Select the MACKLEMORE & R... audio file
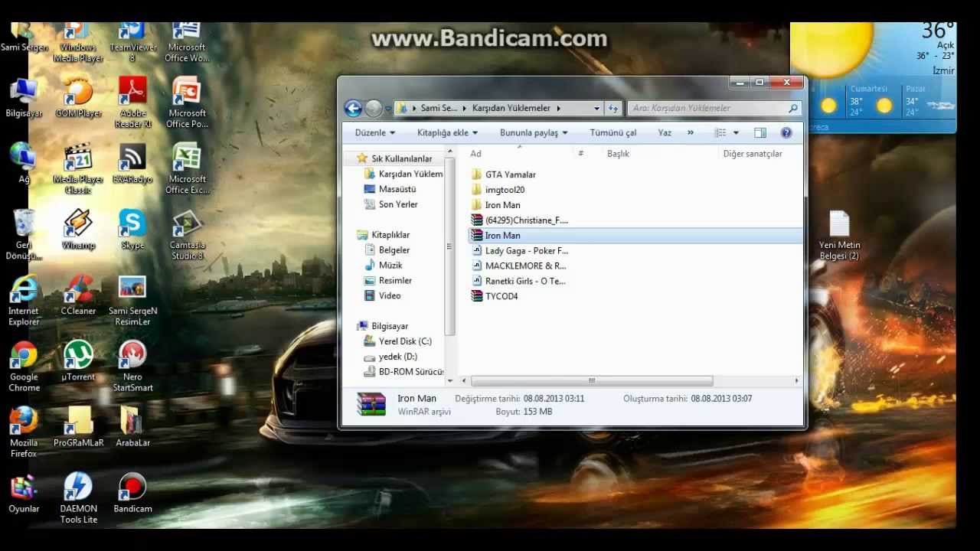Viewport: 980px width, 551px height. (x=525, y=266)
